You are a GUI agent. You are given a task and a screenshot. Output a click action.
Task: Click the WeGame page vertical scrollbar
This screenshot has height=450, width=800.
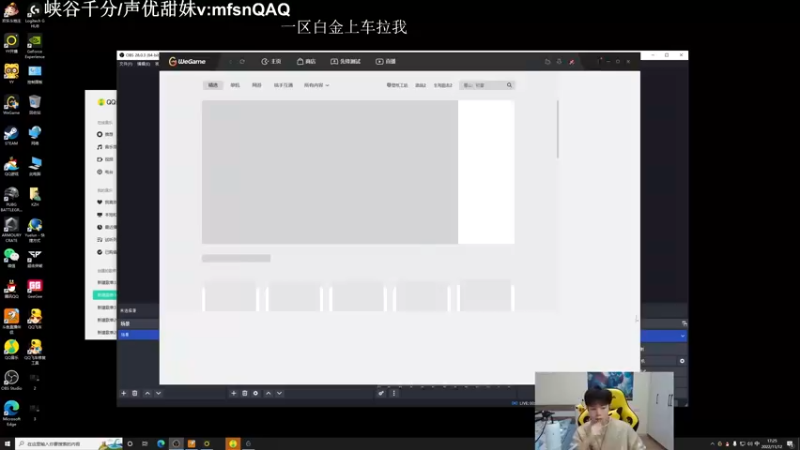[x=558, y=130]
